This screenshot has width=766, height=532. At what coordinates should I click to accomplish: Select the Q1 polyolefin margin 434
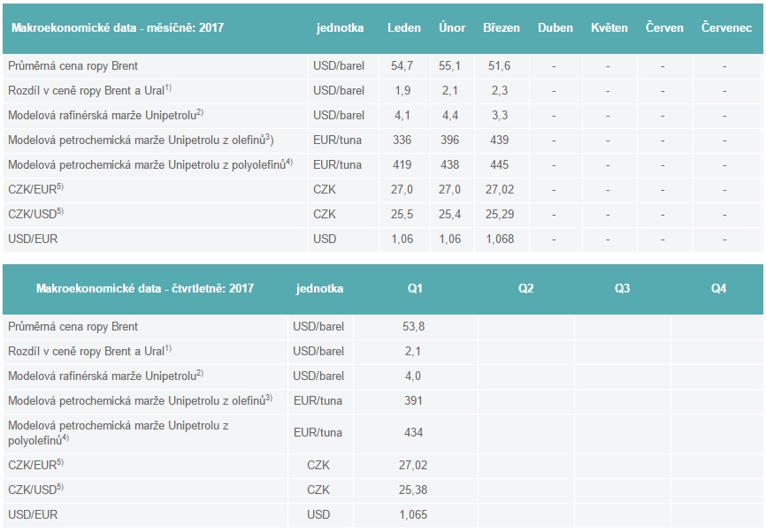[x=413, y=432]
